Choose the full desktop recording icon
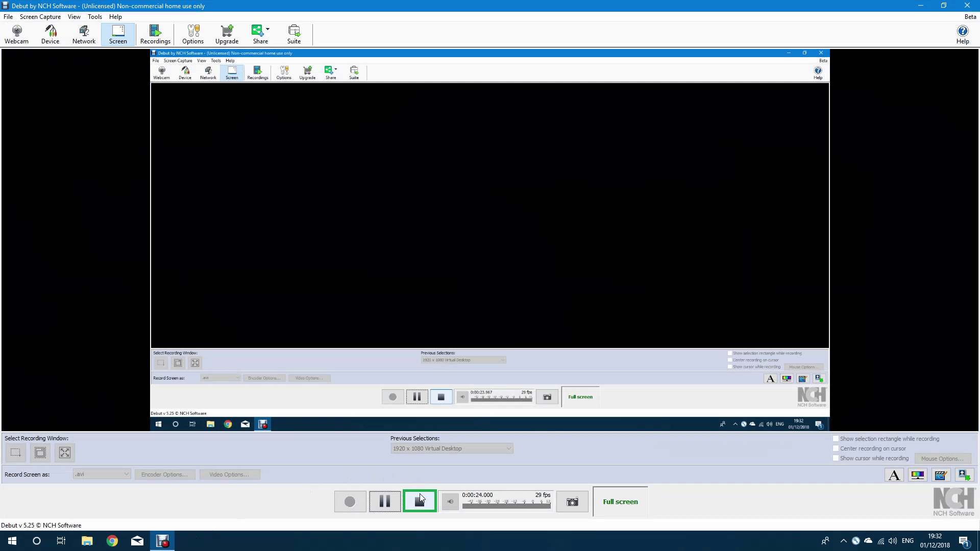 pyautogui.click(x=65, y=453)
